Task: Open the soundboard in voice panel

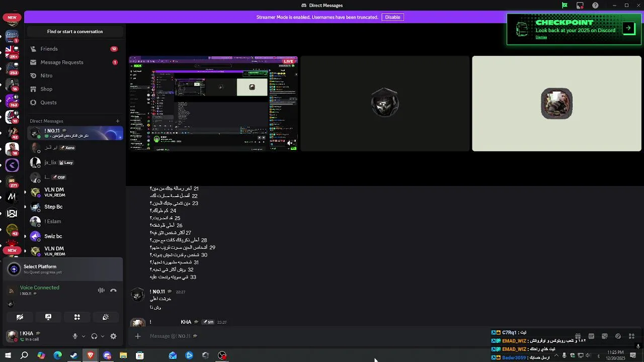Action: click(x=106, y=317)
